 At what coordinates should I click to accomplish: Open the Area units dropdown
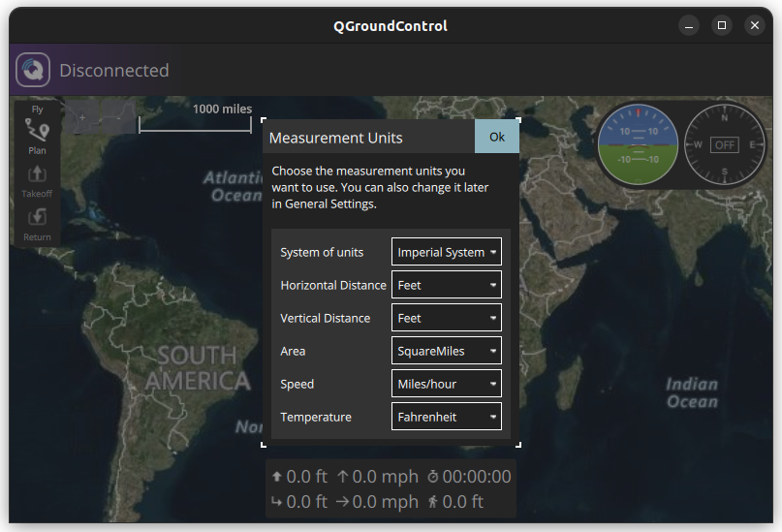[x=447, y=351]
